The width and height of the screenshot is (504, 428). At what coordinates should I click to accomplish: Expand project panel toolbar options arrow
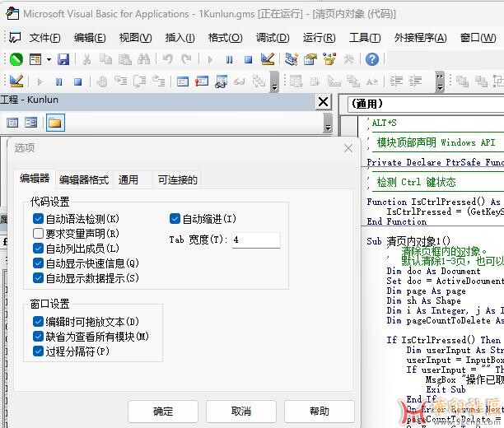328,123
